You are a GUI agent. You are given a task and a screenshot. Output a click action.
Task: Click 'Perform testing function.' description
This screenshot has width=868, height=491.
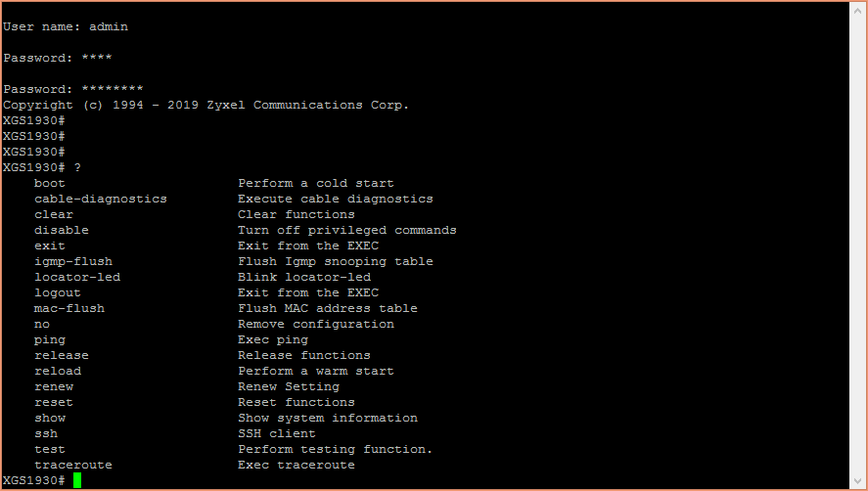pyautogui.click(x=336, y=449)
